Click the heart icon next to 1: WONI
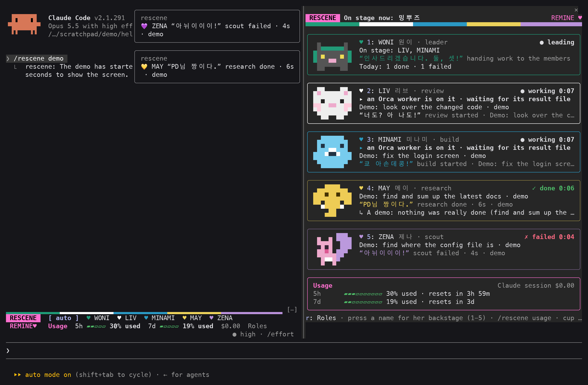Screen dimensions: 588x385 tap(361, 42)
